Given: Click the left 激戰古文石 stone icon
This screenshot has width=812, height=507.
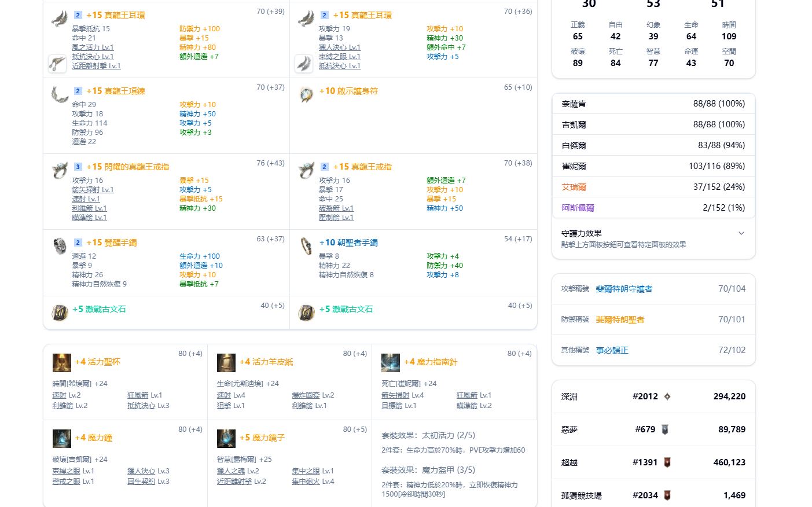Looking at the screenshot, I should [x=60, y=313].
